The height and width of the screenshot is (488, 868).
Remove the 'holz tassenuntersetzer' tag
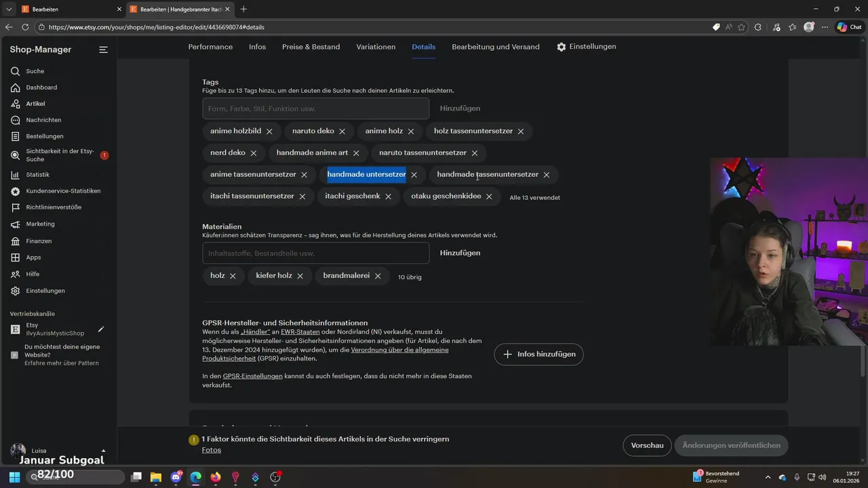[521, 131]
